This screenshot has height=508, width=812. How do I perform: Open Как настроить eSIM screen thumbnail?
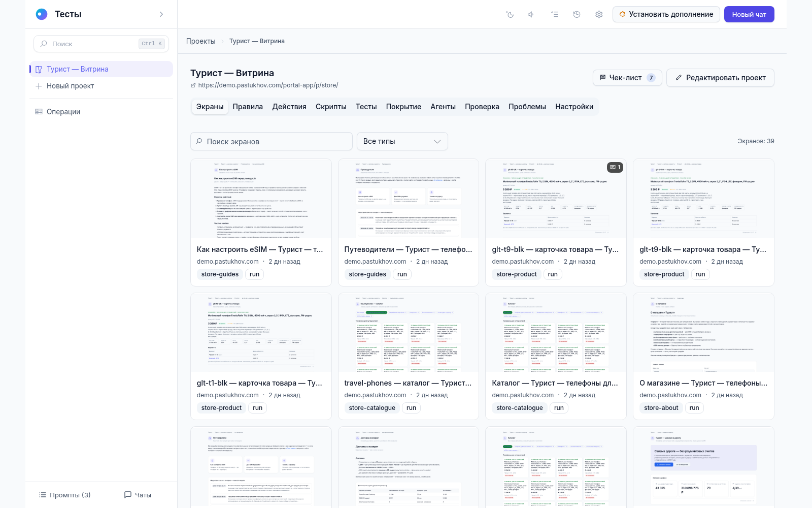tap(261, 199)
